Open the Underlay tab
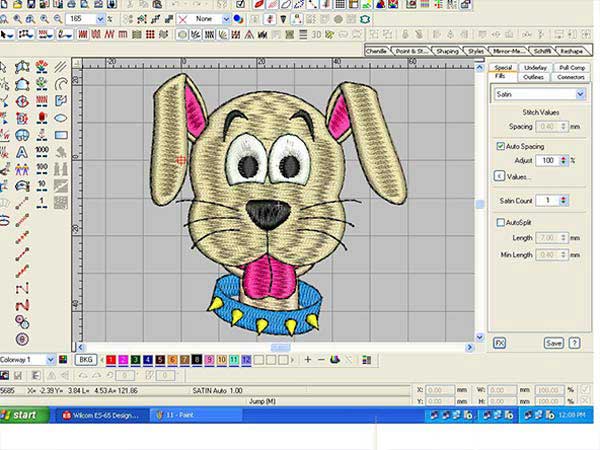Image resolution: width=600 pixels, height=450 pixels. click(534, 67)
